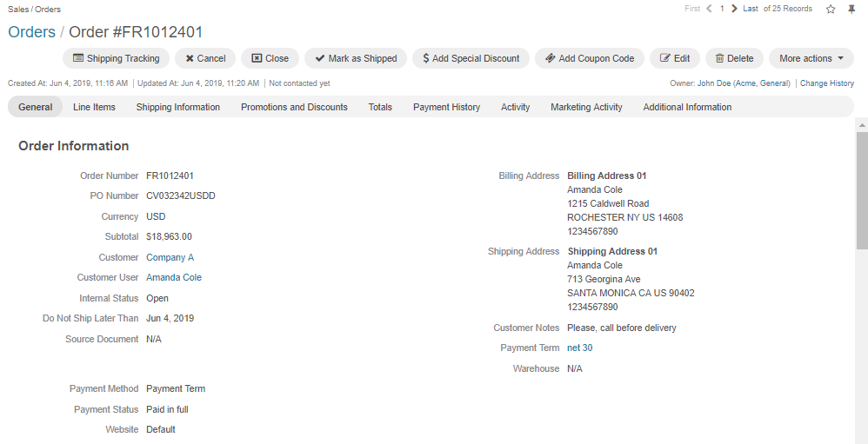
Task: Go to previous record arrow
Action: tap(709, 9)
